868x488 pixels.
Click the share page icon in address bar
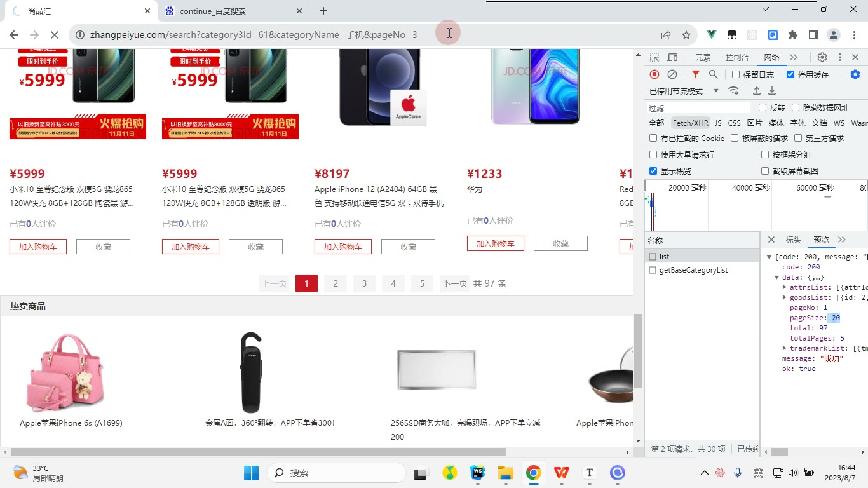(666, 35)
